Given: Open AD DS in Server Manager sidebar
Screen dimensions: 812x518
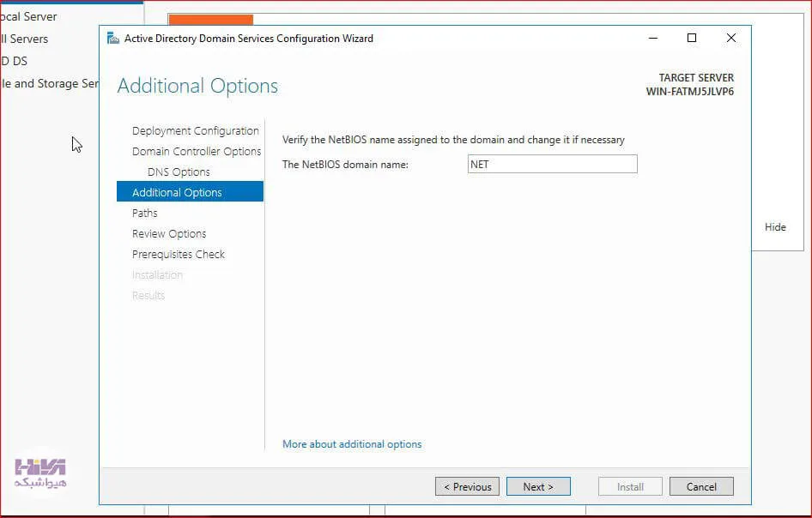Looking at the screenshot, I should coord(14,61).
